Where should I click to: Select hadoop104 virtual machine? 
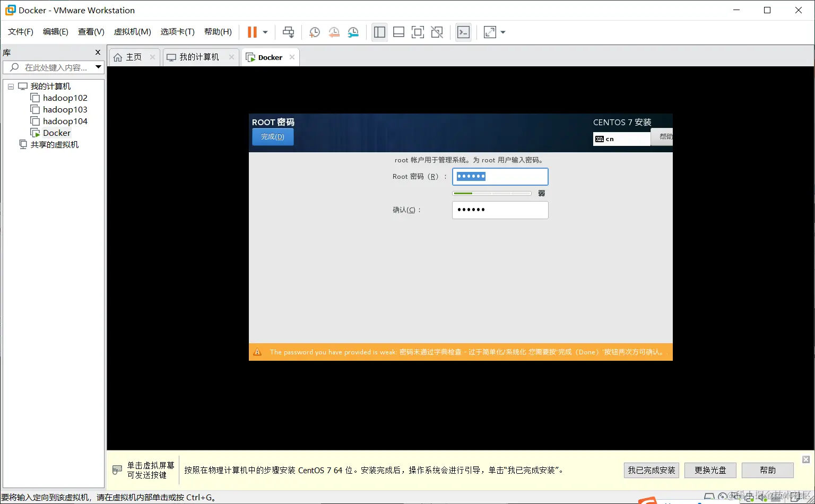65,121
